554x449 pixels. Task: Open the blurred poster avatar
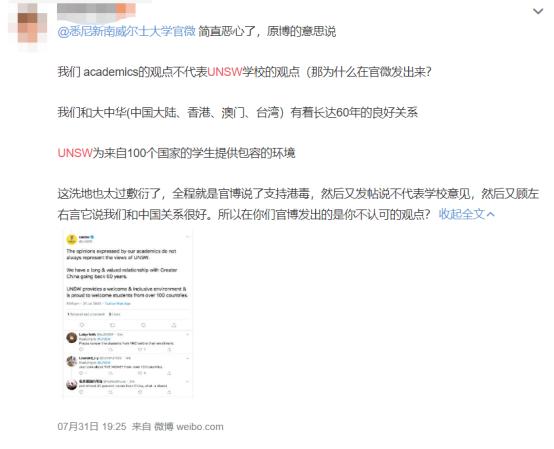[28, 24]
